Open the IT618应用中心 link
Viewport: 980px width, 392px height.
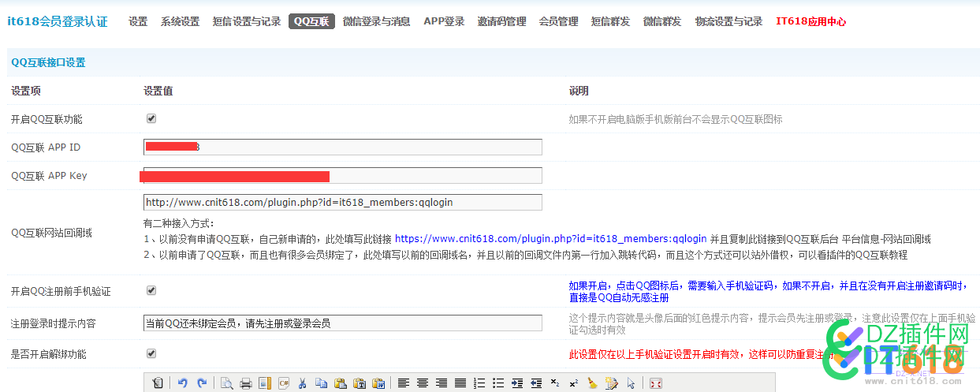point(810,21)
